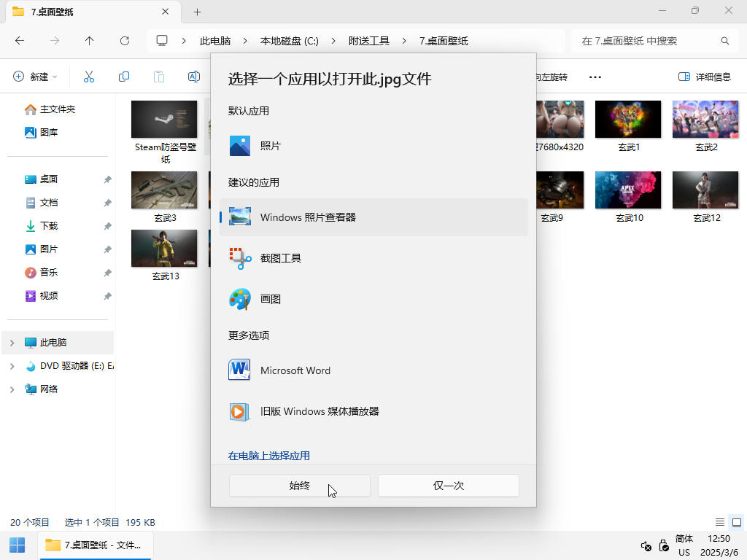Click the Copy icon on the toolbar

(124, 76)
